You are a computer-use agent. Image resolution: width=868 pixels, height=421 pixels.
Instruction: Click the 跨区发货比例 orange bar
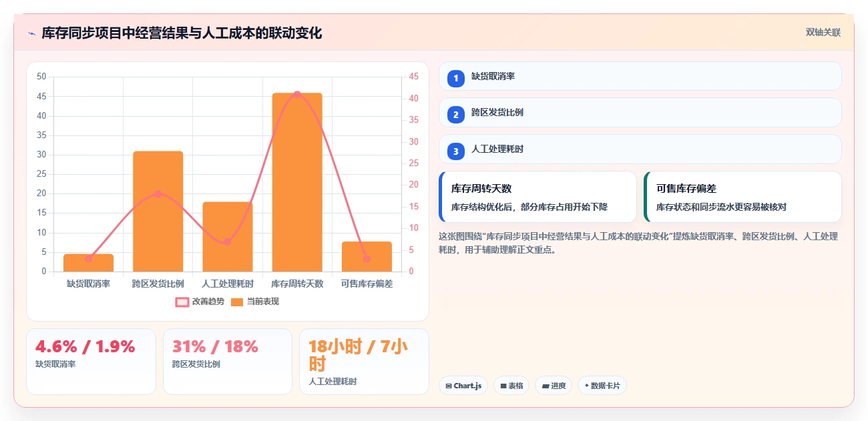[x=158, y=212]
